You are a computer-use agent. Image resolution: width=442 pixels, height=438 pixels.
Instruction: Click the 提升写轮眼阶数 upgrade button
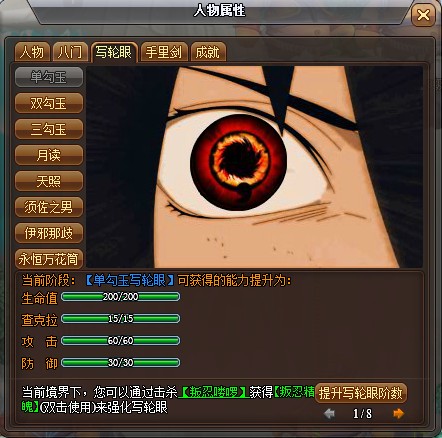(x=361, y=393)
